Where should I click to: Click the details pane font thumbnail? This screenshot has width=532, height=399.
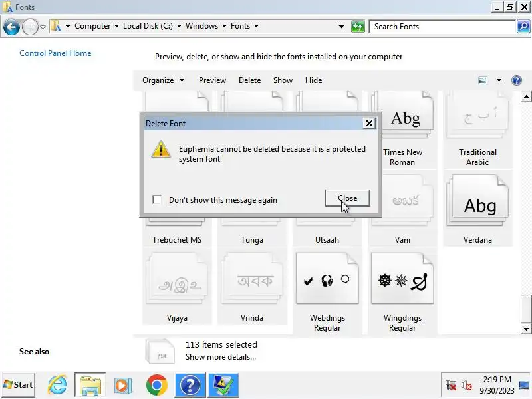coord(160,352)
